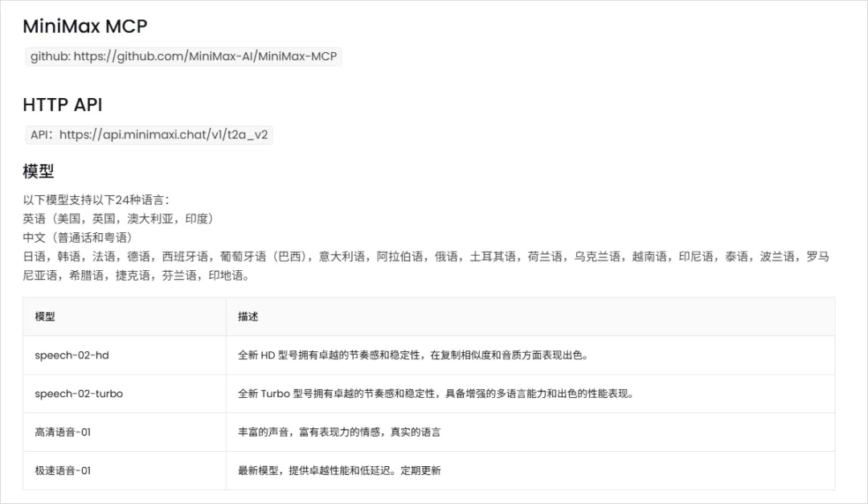The height and width of the screenshot is (504, 868).
Task: Click the API endpoint https://api.minimaxi.chat/v1/t2a_v2
Action: tap(164, 134)
